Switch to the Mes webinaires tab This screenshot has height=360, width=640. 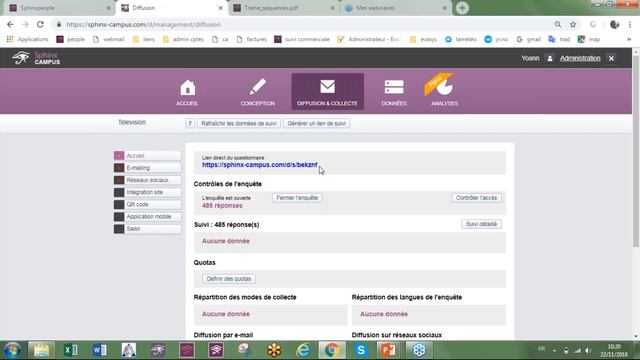[x=395, y=8]
